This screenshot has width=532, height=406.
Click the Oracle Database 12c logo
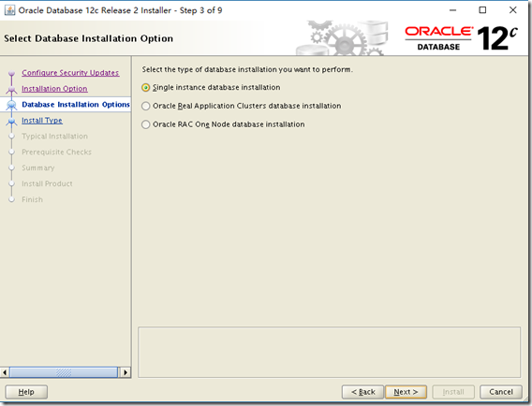tap(462, 38)
